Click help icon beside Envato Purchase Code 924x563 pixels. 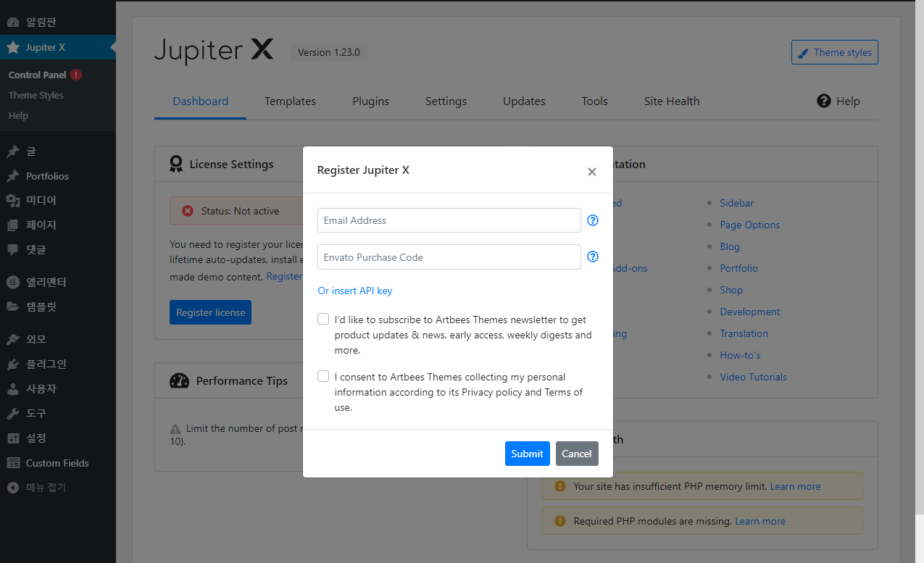click(x=593, y=257)
